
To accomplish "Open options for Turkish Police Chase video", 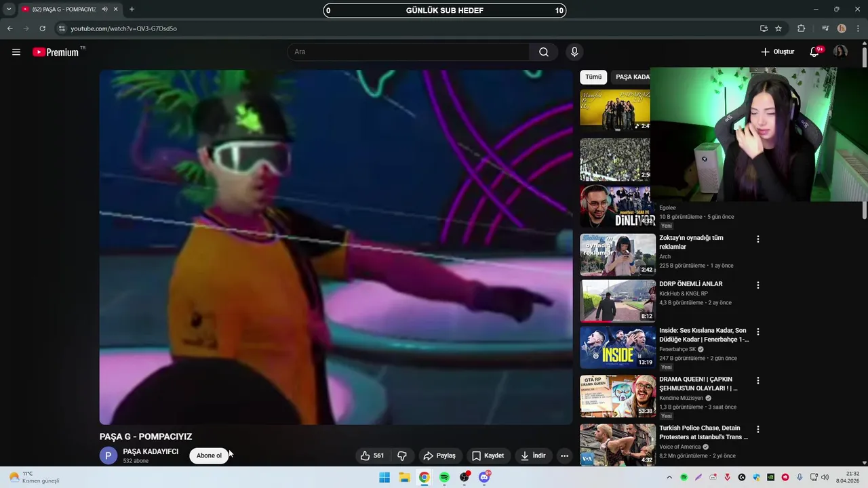I will [758, 430].
